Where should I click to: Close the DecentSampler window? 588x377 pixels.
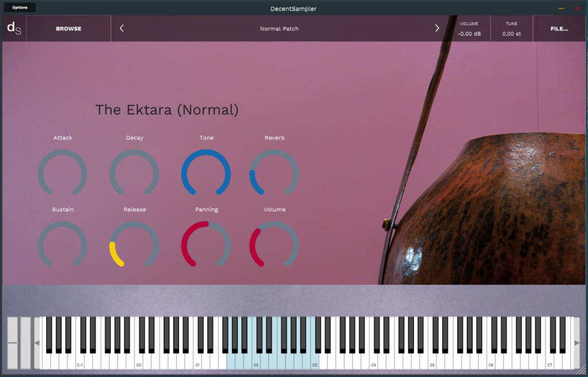(577, 8)
